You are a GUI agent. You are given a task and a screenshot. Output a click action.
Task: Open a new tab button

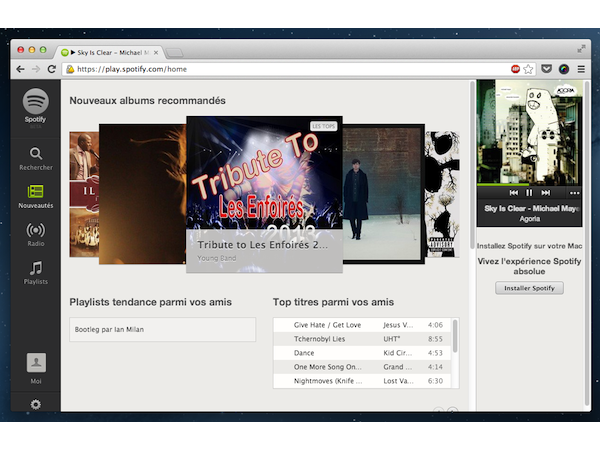[x=175, y=53]
